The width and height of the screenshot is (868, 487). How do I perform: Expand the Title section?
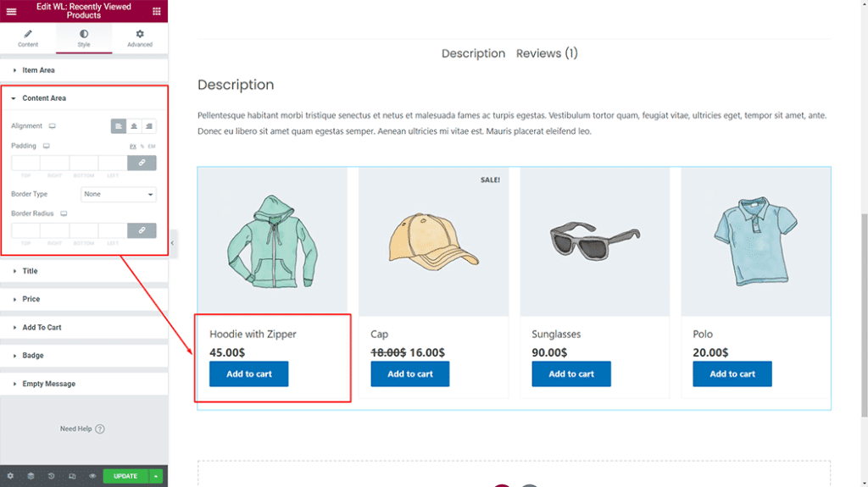pos(30,271)
